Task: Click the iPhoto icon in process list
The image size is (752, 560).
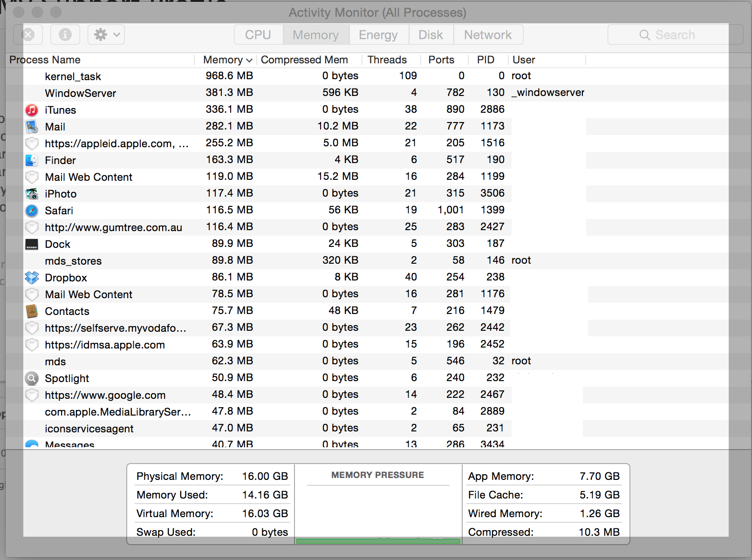Action: [x=32, y=194]
